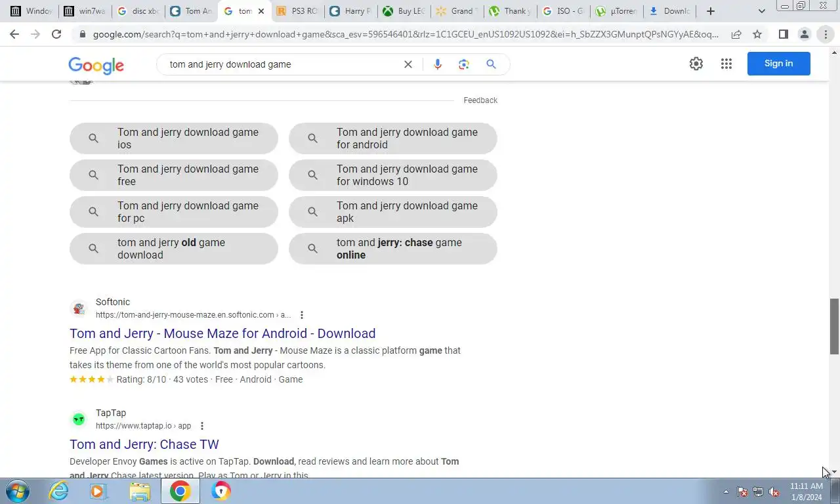Screen dimensions: 840x504
Task: Switch to the 'Buy LEC' Xbox tab
Action: 404,11
